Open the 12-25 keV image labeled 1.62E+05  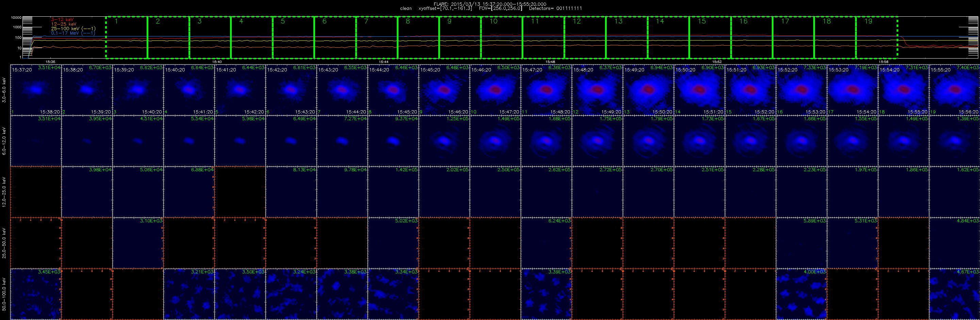tap(954, 192)
